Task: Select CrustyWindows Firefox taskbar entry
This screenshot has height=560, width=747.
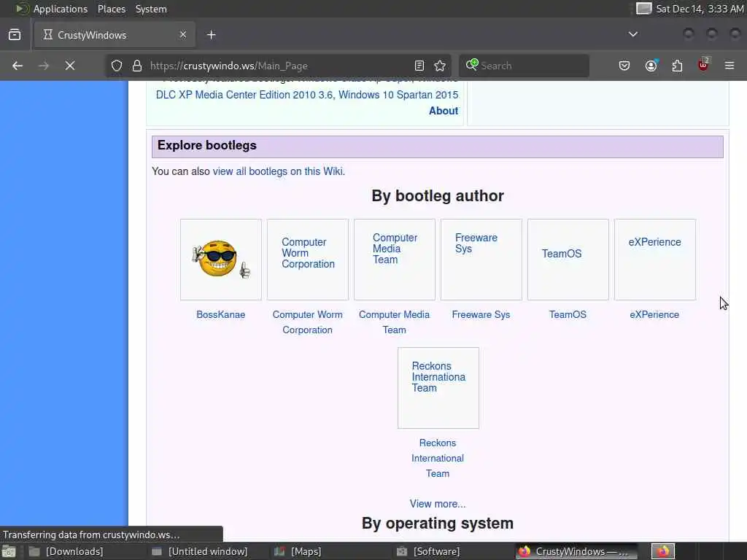Action: [576, 551]
